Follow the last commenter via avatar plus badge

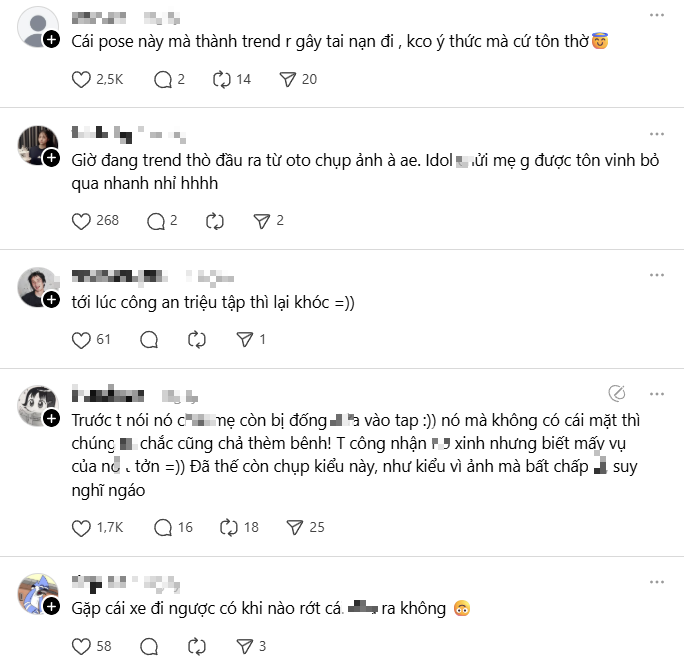[50, 607]
